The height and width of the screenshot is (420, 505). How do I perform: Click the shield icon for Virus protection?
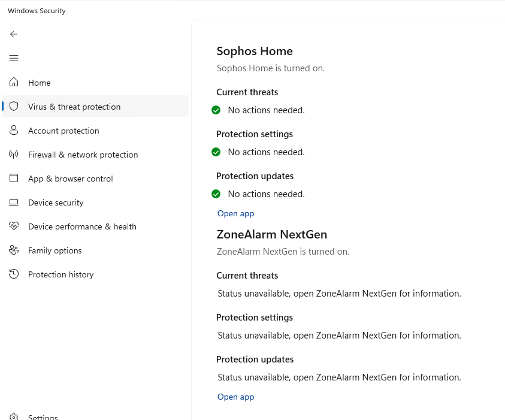pos(14,106)
